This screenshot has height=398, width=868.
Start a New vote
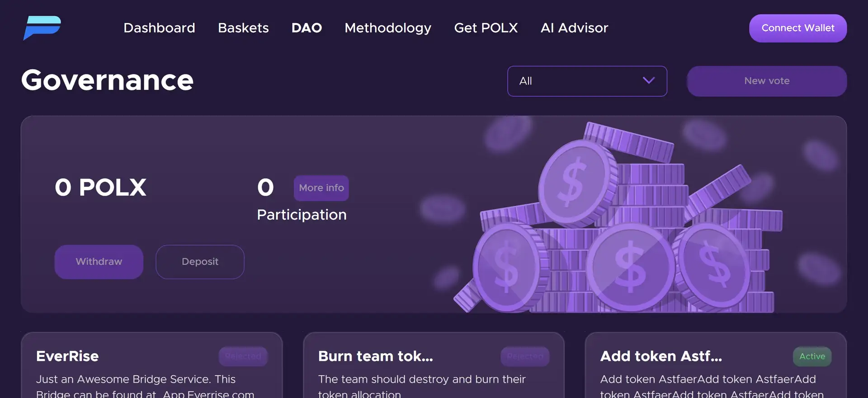point(767,81)
